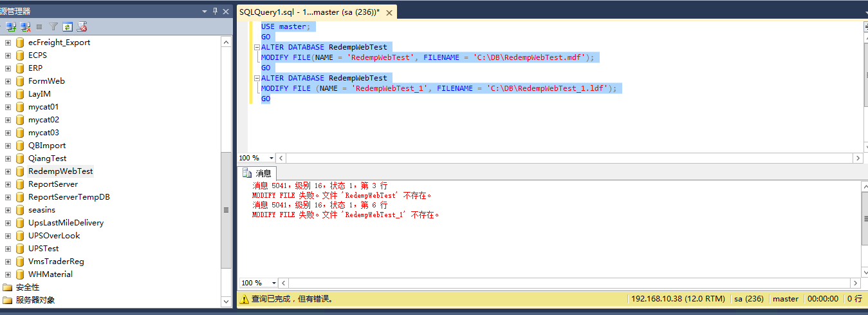
Task: Close the SQLQuery1.sql tab
Action: pyautogui.click(x=388, y=12)
